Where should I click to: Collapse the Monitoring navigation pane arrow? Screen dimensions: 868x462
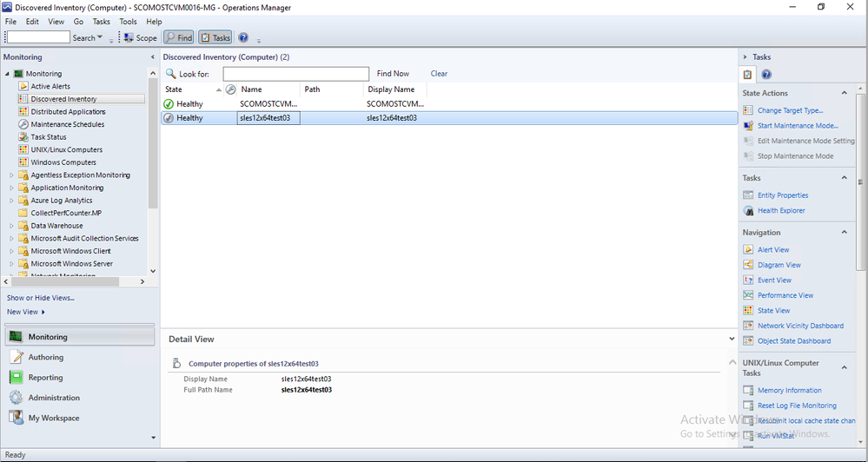pos(152,57)
